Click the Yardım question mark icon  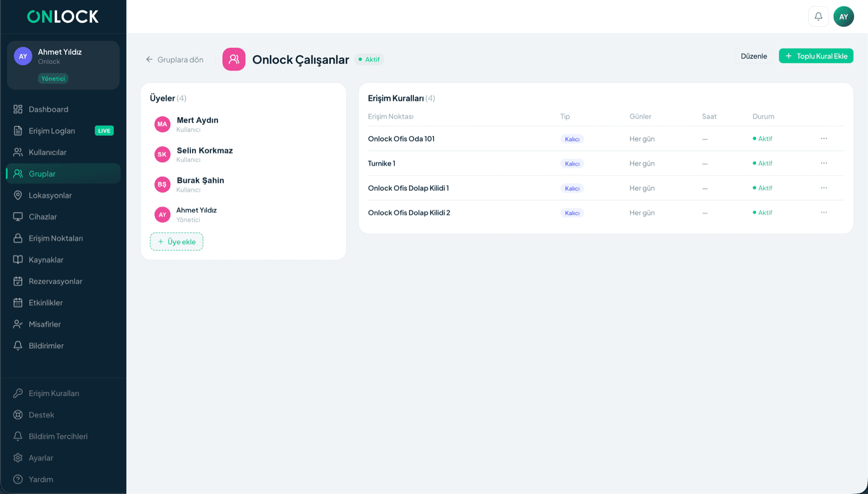18,479
